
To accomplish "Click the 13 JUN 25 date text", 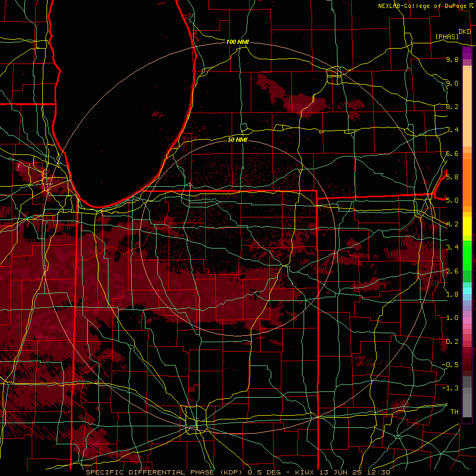I will [x=340, y=472].
